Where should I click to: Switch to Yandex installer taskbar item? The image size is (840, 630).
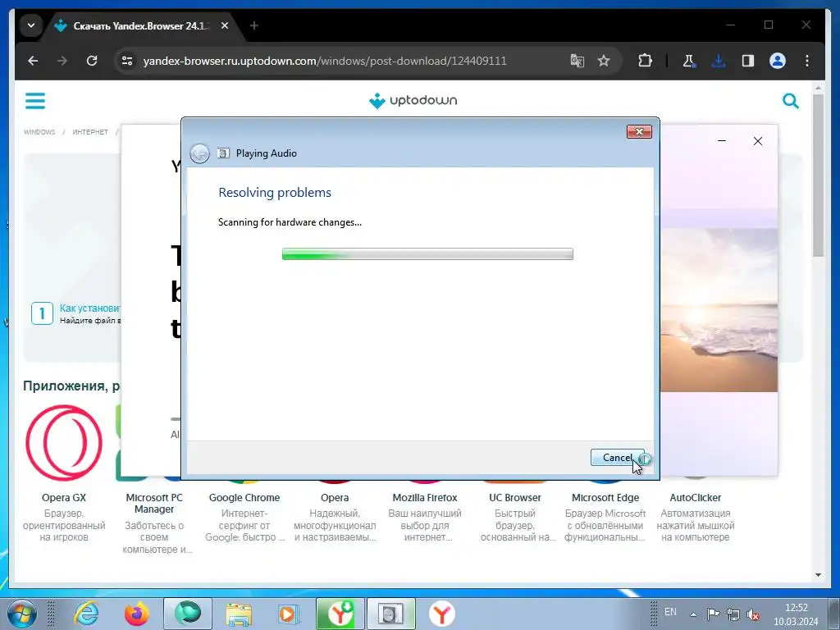point(340,614)
